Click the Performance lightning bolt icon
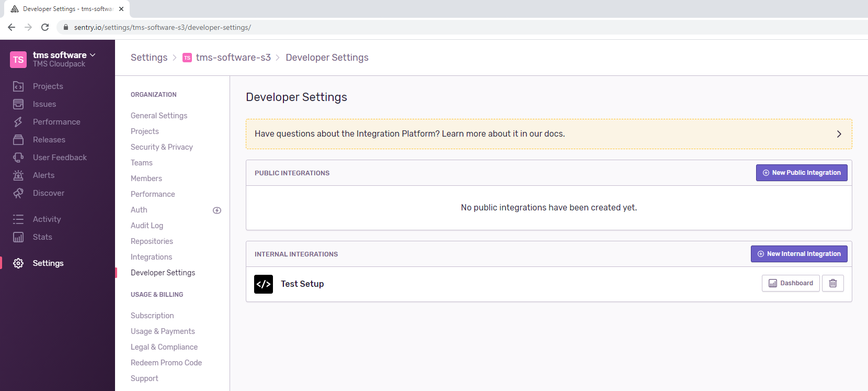The height and width of the screenshot is (391, 868). pos(18,122)
